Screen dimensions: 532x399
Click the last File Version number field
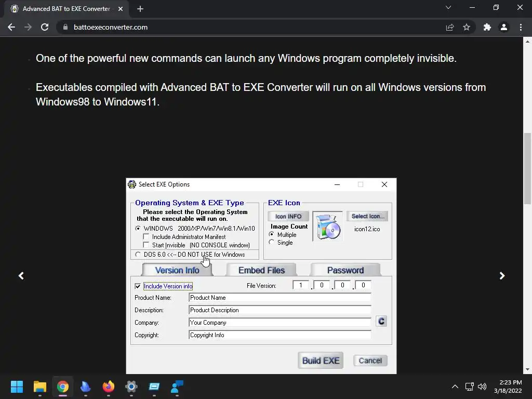[363, 285]
